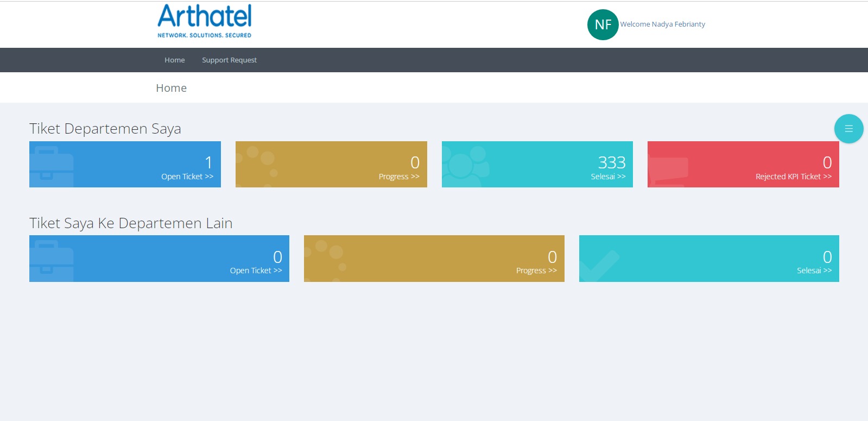
Task: Open the department Open Ticket >> link
Action: [x=187, y=177]
